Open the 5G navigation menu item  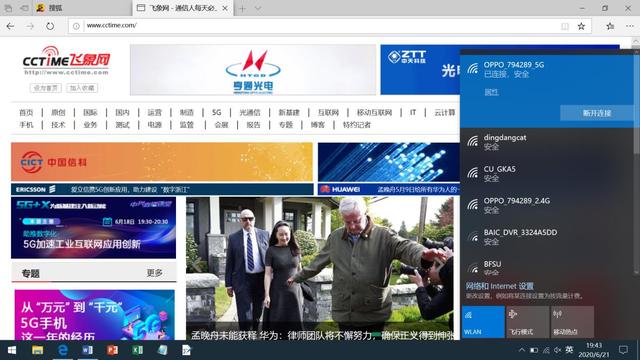tap(216, 112)
